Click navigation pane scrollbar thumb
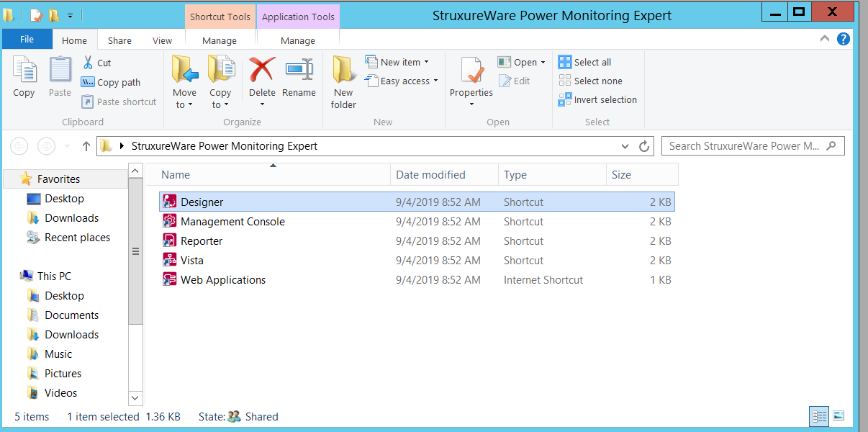Viewport: 868px width, 432px height. tap(135, 251)
